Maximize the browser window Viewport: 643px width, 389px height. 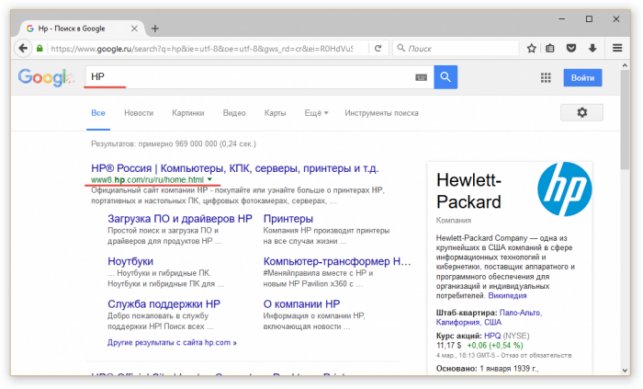[x=589, y=19]
